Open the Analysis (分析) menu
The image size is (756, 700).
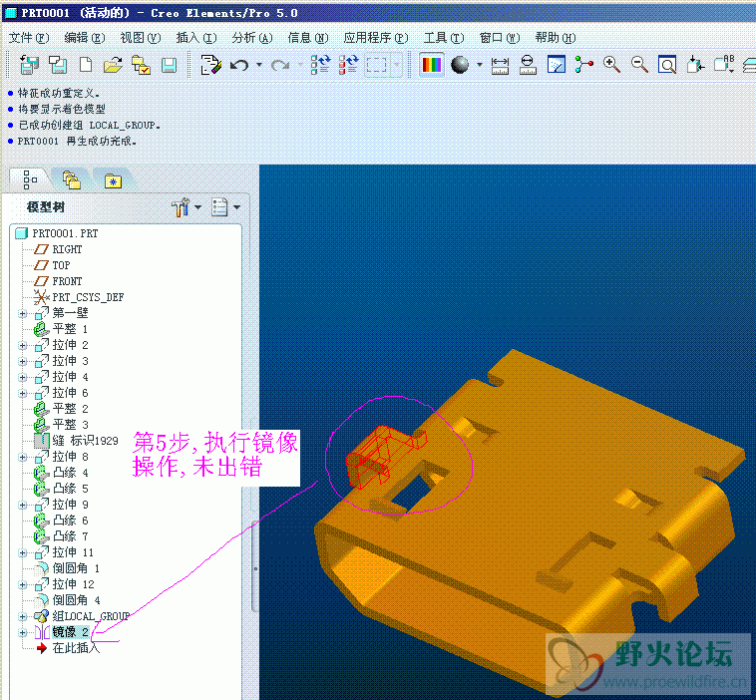click(x=252, y=38)
